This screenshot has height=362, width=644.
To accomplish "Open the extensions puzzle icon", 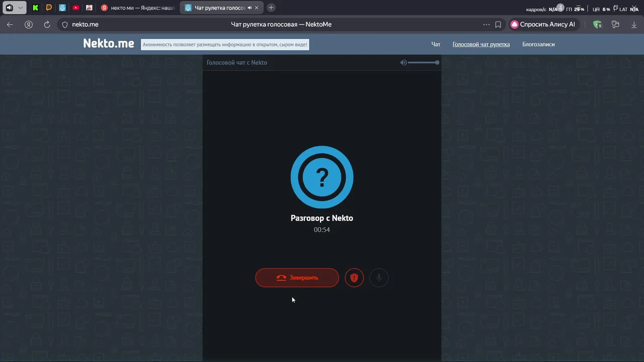I will click(615, 24).
